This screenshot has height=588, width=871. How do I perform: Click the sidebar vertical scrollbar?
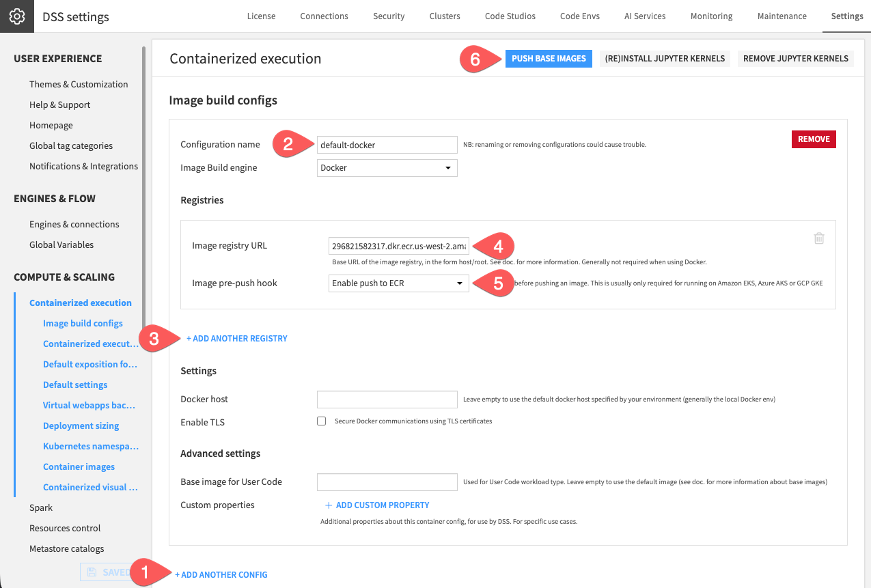tap(143, 188)
